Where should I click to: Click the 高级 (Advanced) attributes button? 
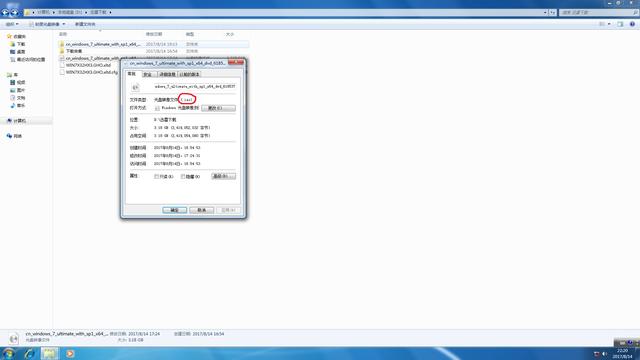coord(223,176)
